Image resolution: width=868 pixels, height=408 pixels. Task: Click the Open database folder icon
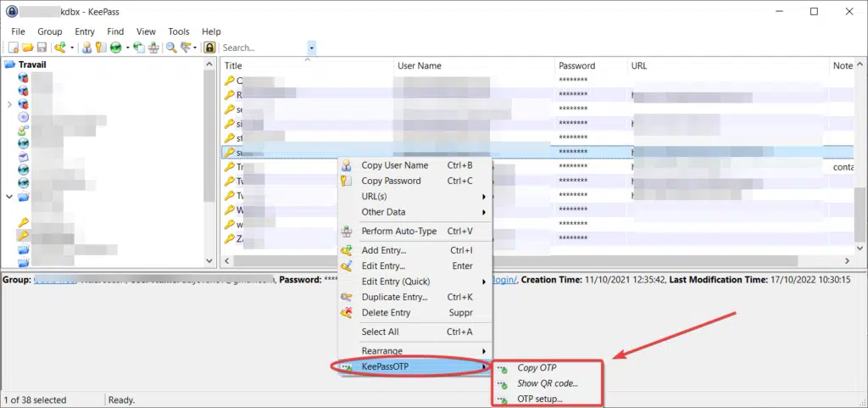[28, 48]
